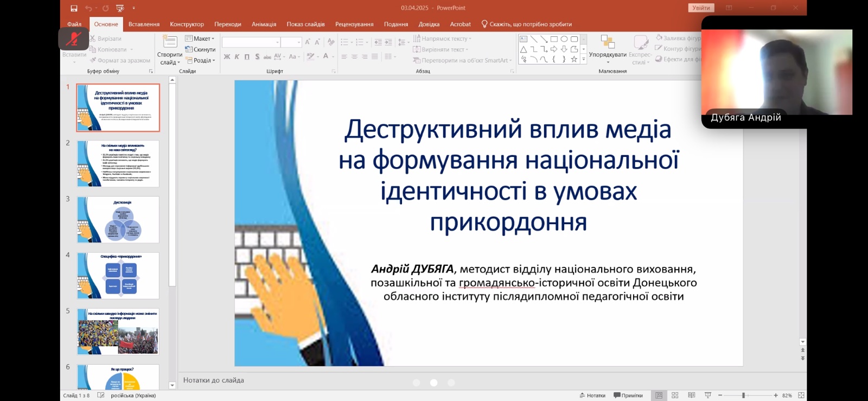
Task: Open slide sorter view in status bar
Action: coord(675,396)
